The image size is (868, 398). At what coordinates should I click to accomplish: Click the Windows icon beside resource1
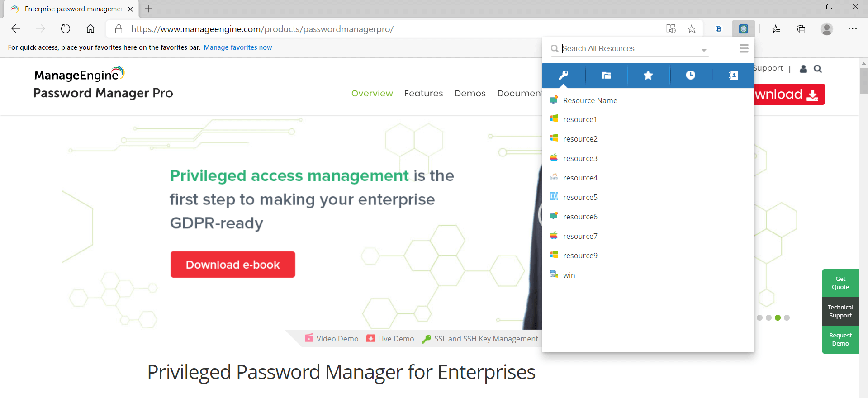click(554, 118)
